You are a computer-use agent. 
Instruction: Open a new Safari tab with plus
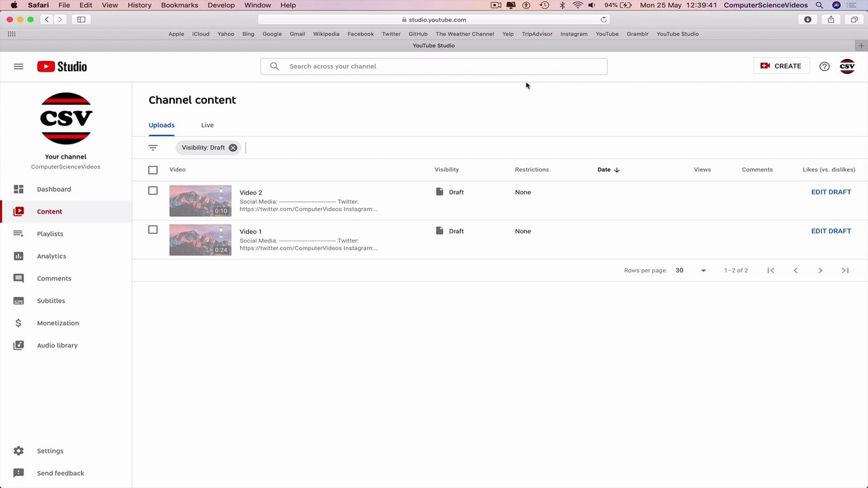[862, 45]
